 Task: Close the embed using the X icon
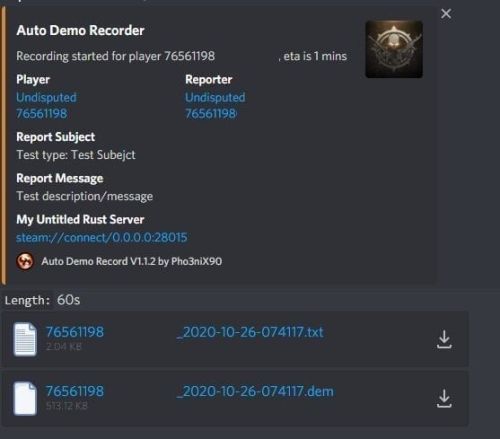pos(446,14)
